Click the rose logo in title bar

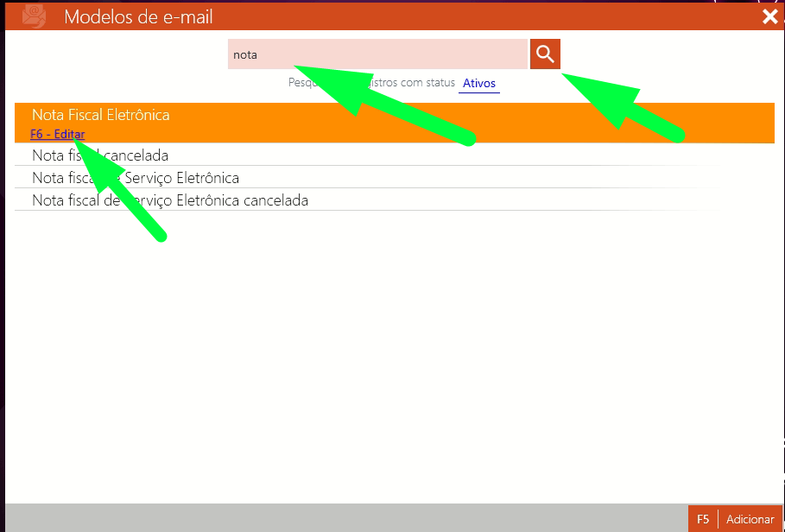coord(34,16)
